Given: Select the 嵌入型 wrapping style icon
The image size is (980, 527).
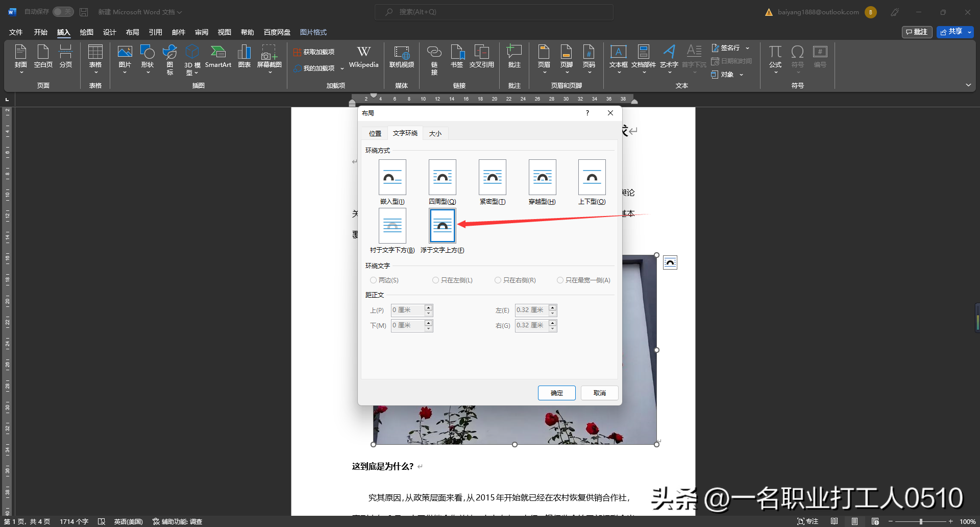Looking at the screenshot, I should coord(392,177).
